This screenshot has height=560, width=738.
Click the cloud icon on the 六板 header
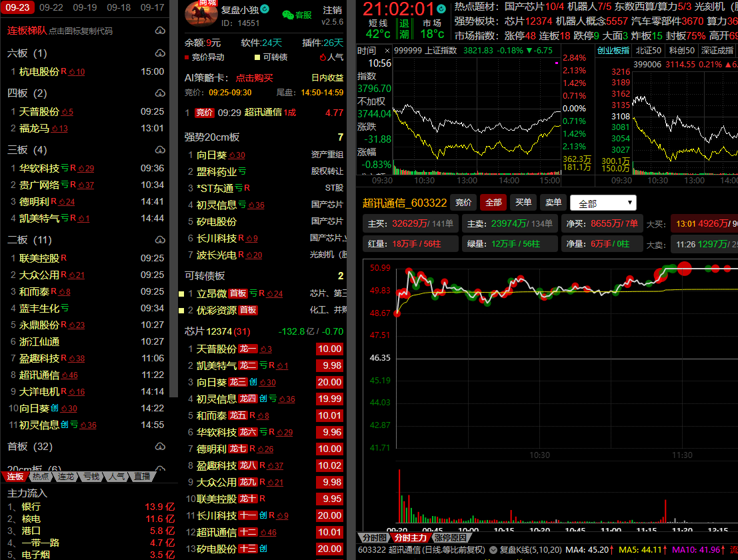click(160, 53)
